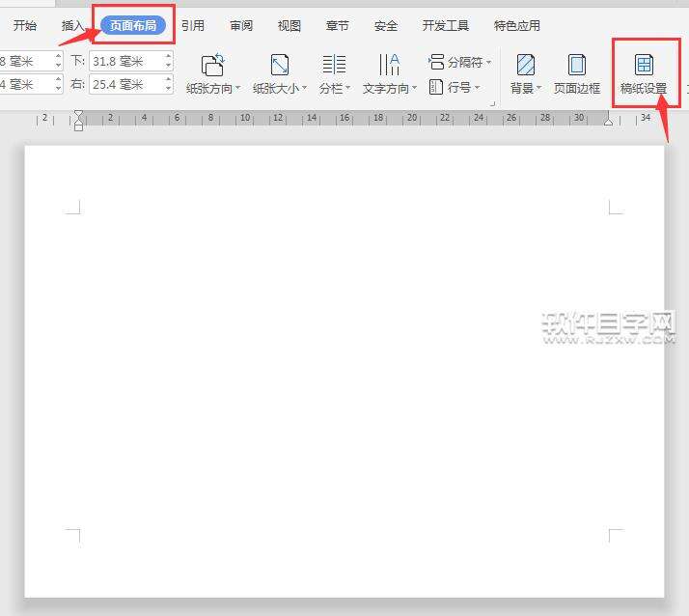Image resolution: width=689 pixels, height=616 pixels.
Task: Click the 文字方向 text direction icon
Action: pyautogui.click(x=389, y=64)
